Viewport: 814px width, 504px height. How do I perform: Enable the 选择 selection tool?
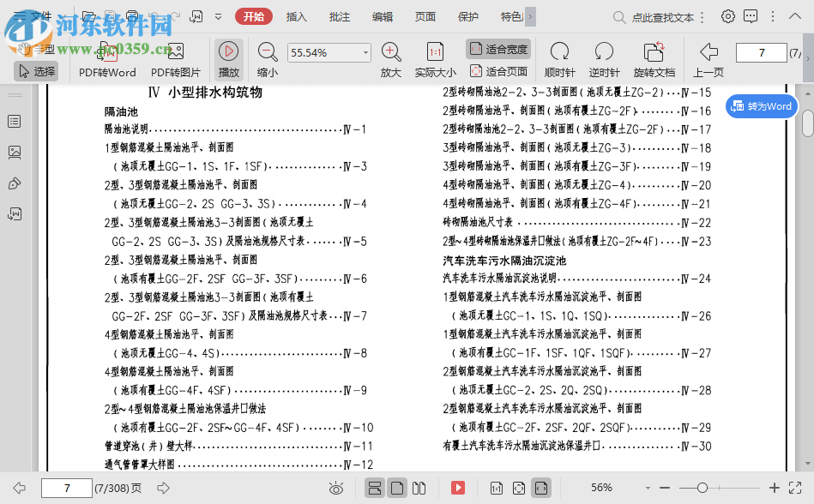pyautogui.click(x=37, y=71)
